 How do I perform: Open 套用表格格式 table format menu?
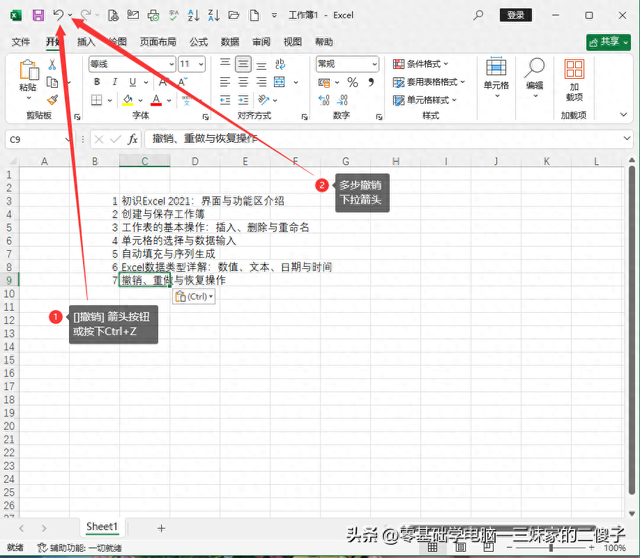pyautogui.click(x=429, y=82)
